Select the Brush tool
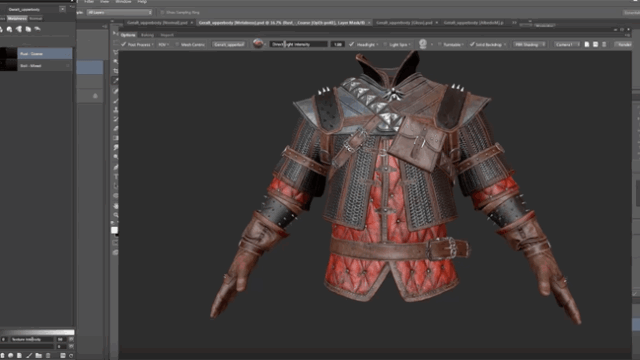 pyautogui.click(x=116, y=100)
